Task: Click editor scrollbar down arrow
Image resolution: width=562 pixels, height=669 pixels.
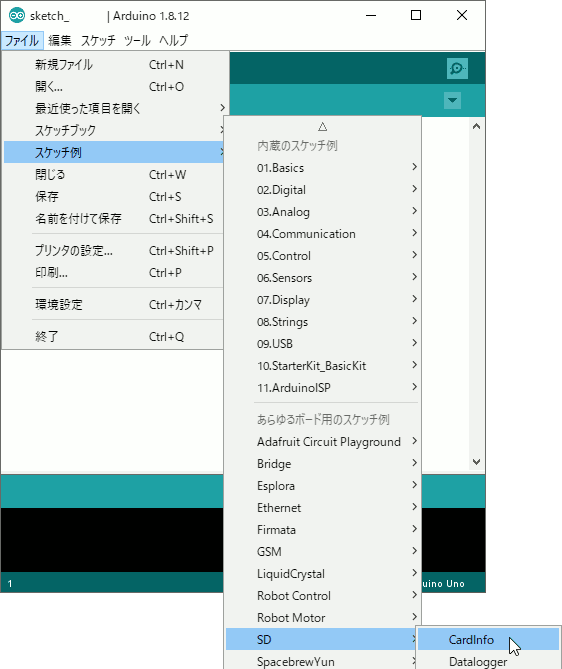Action: (477, 462)
